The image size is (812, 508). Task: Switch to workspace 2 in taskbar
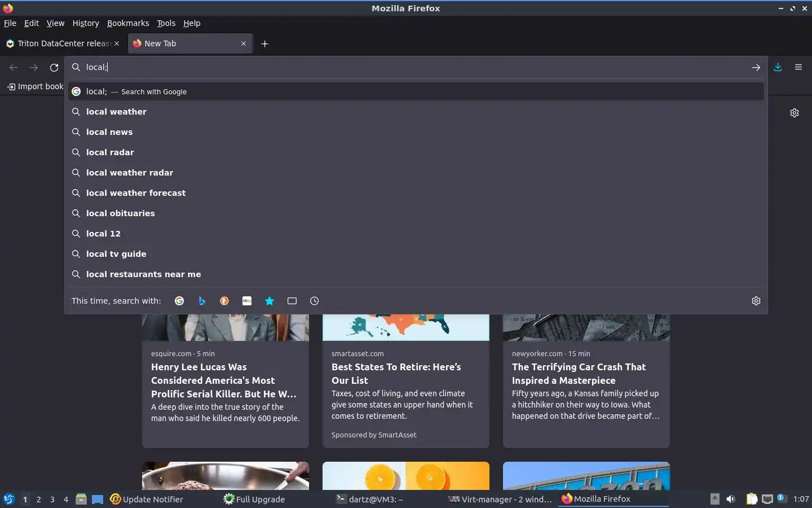pos(38,500)
